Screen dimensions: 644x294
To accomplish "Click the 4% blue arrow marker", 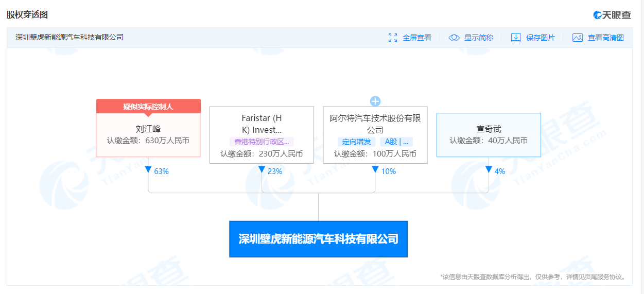I will 489,170.
